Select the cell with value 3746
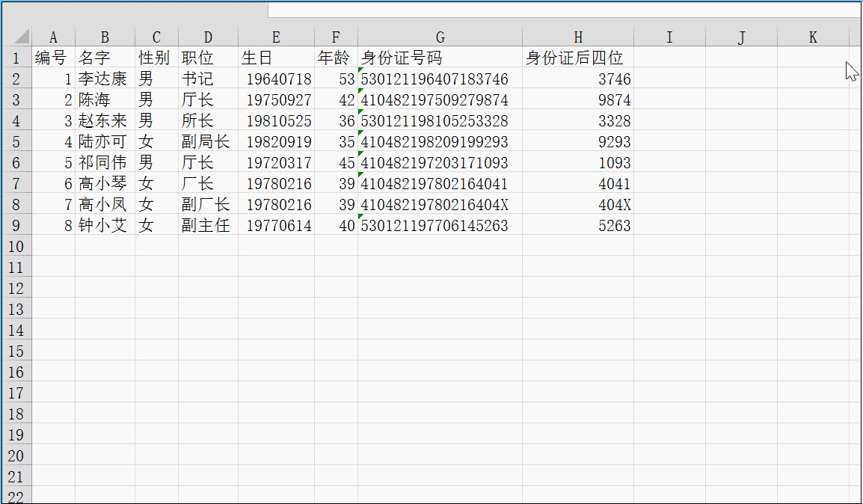 (x=578, y=78)
